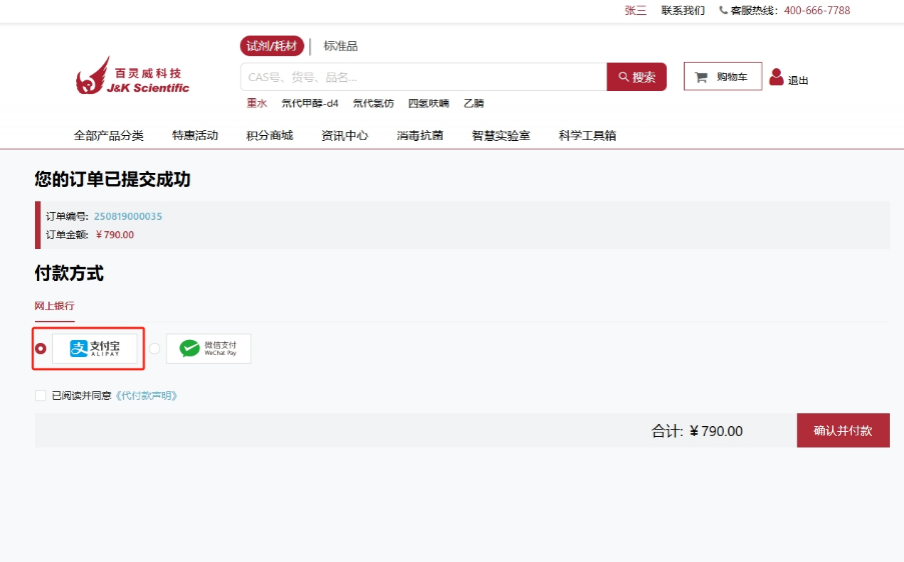Check the 已阅读并同意 agreement checkbox
Image resolution: width=904 pixels, height=562 pixels.
coord(41,396)
